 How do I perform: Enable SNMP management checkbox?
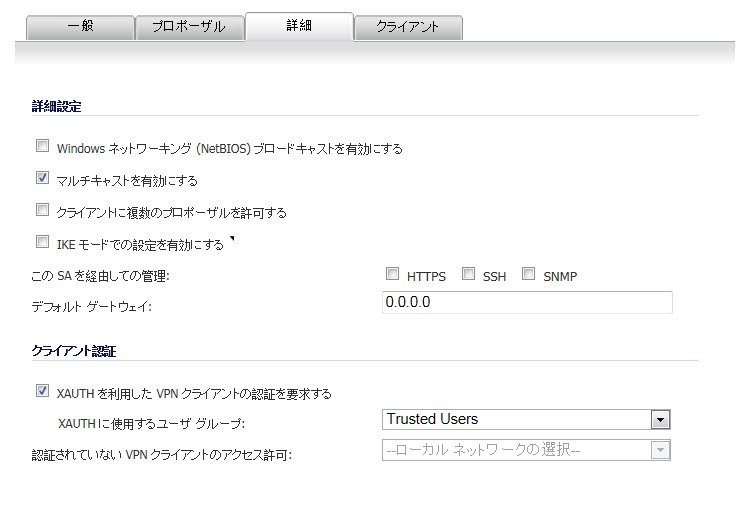tap(528, 274)
